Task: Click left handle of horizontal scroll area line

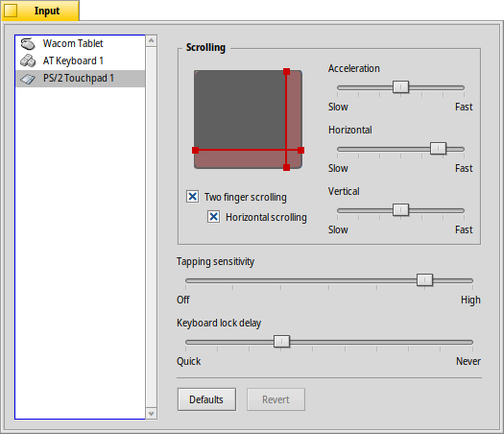Action: (x=195, y=150)
